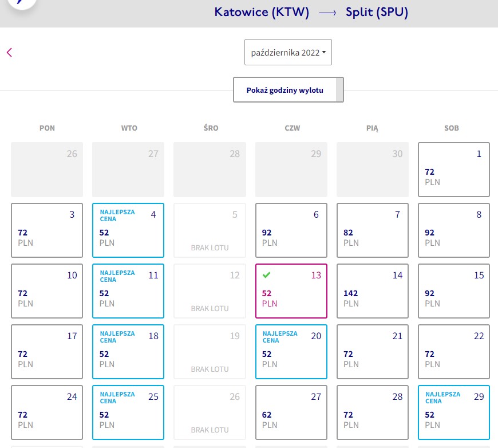Choose Saturday October 1 for 72 PLN
The image size is (498, 448).
pos(454,170)
